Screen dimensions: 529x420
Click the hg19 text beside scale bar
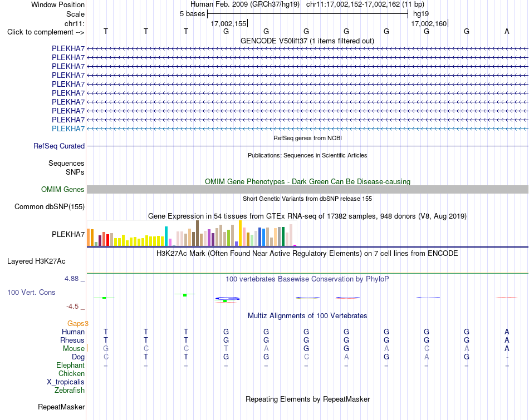pyautogui.click(x=421, y=14)
